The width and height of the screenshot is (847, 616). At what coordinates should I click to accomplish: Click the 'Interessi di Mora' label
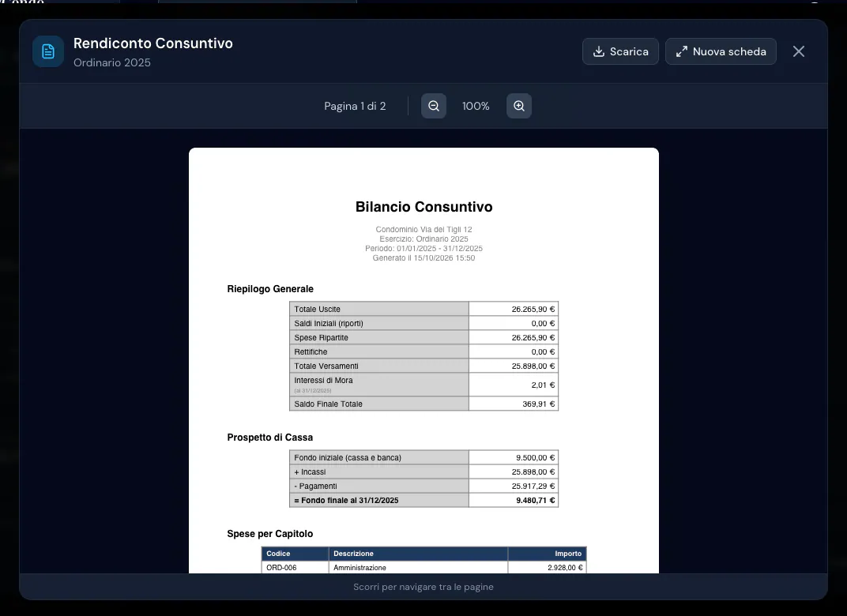point(323,380)
